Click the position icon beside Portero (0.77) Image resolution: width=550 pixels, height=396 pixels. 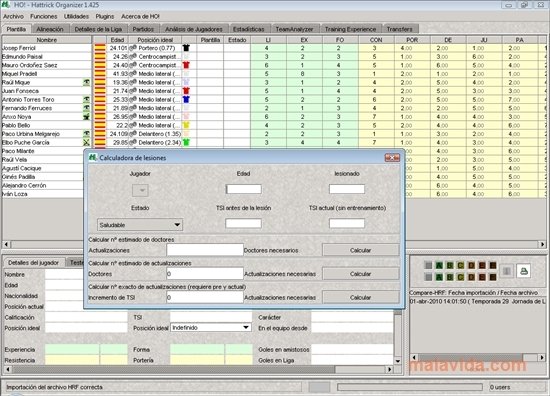(x=133, y=48)
